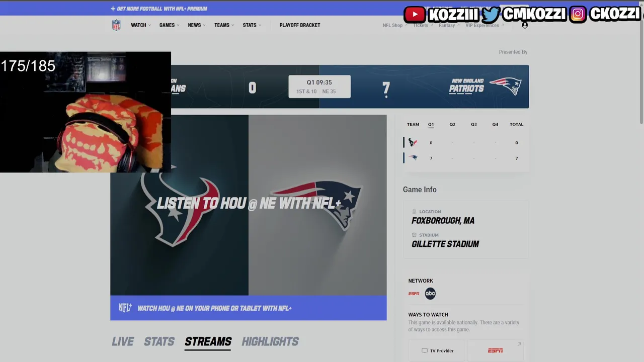Screen dimensions: 644x362
Task: Click New England Patriots team name
Action: tap(466, 86)
